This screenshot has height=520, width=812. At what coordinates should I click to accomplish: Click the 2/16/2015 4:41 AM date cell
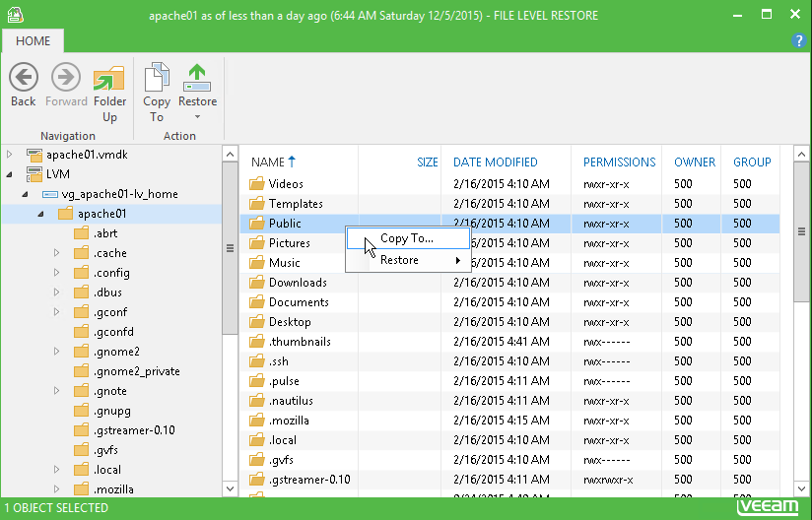pos(502,342)
